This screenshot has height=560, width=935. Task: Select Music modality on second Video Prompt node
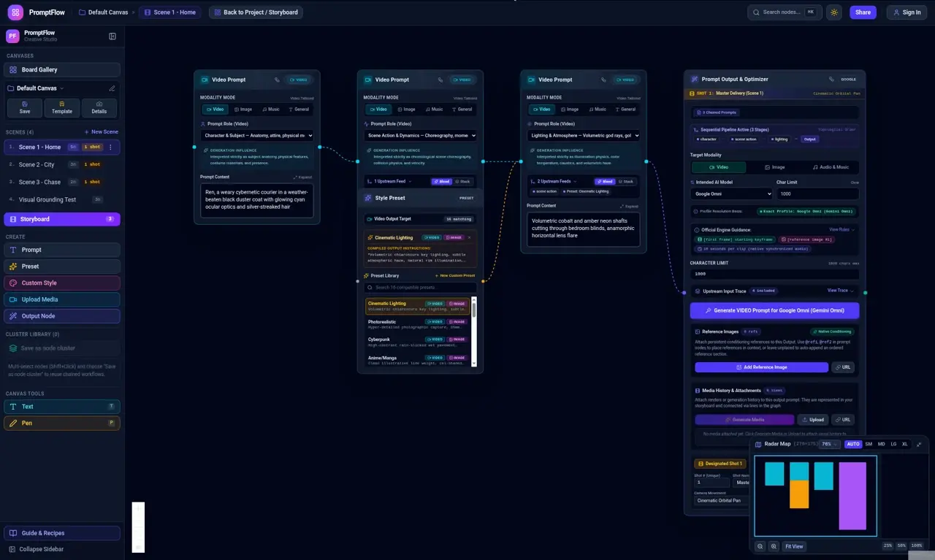[x=434, y=109]
